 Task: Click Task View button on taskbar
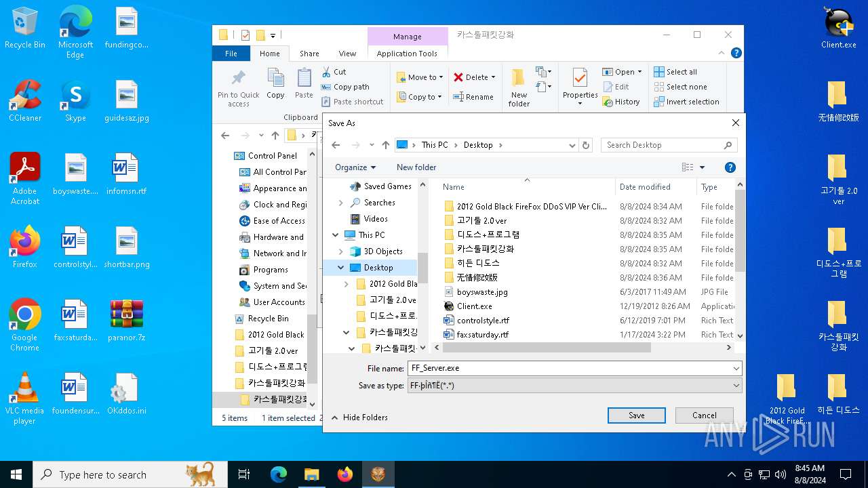coord(244,474)
